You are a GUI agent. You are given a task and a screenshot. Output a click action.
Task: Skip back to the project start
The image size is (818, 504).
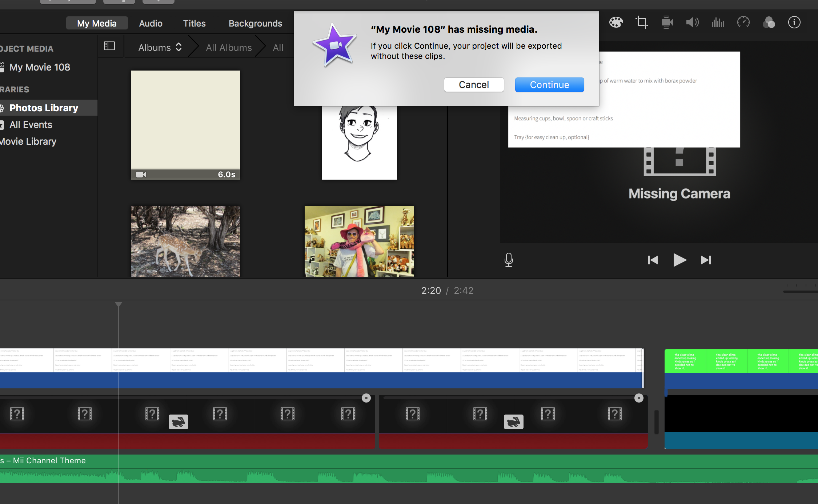[x=653, y=260]
